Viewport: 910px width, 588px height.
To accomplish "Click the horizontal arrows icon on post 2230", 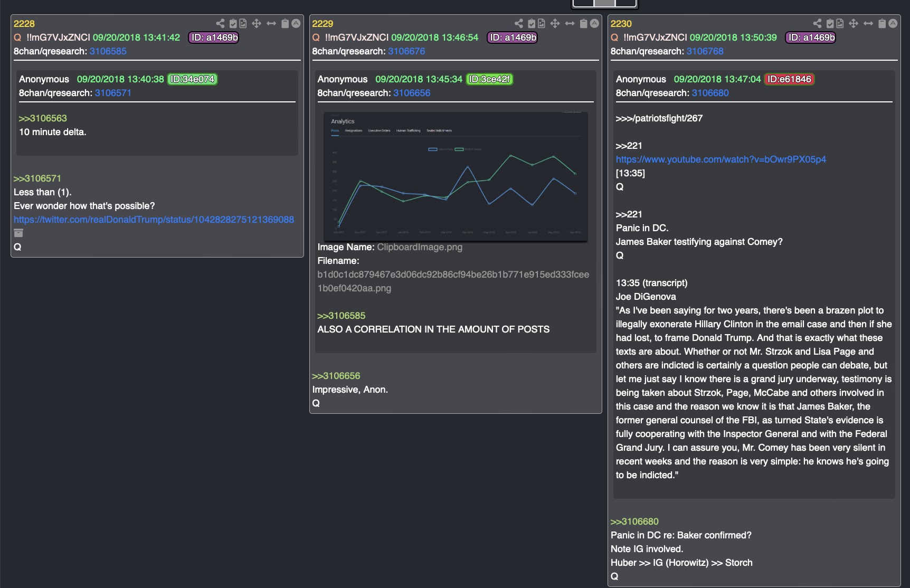I will (868, 23).
